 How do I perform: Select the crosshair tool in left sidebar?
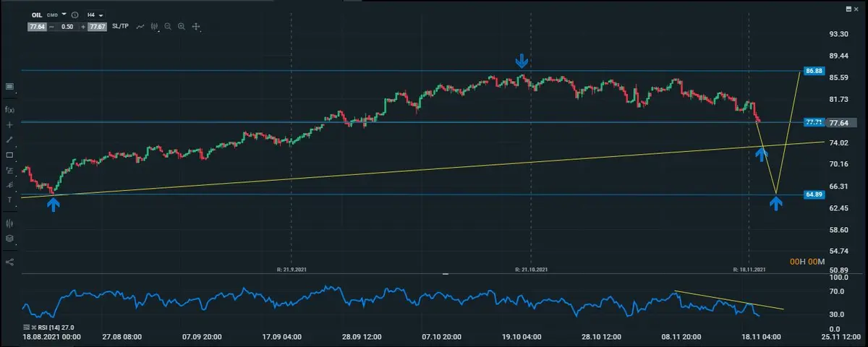tap(9, 125)
